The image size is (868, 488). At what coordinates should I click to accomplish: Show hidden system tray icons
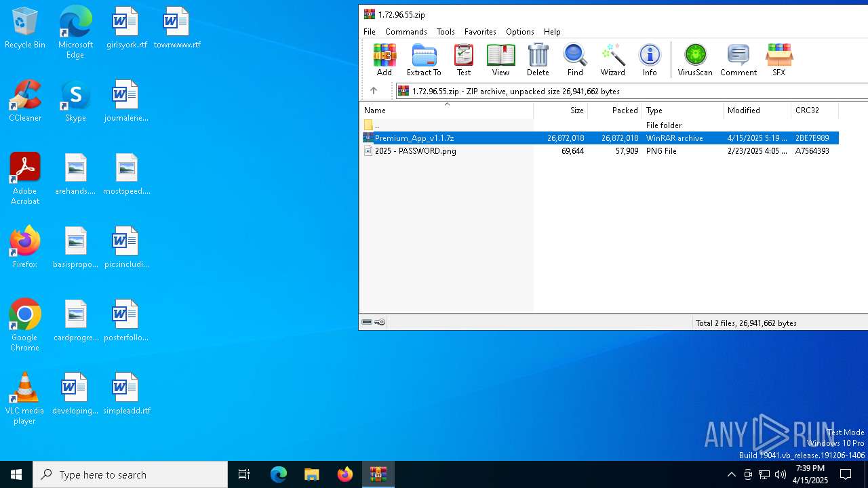[731, 474]
